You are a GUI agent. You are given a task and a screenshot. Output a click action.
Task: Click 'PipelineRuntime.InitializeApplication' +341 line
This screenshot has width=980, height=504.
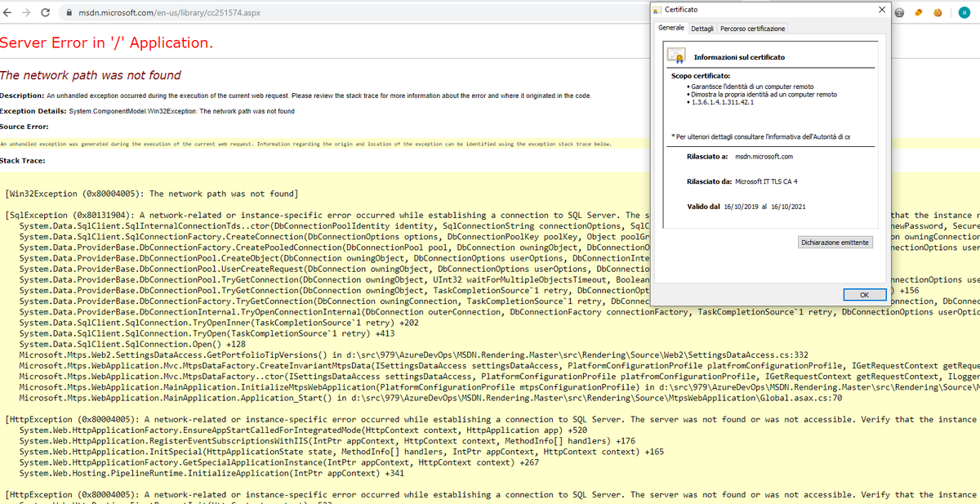pos(212,473)
